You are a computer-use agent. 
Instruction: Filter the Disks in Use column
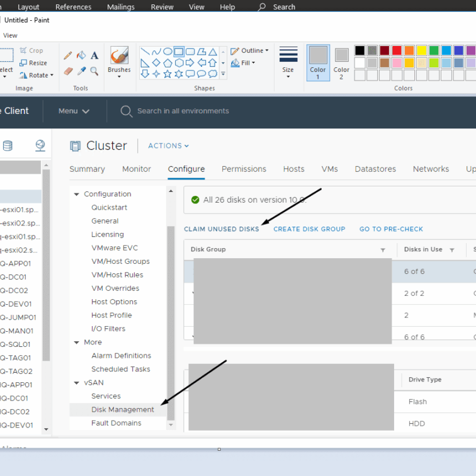(x=452, y=250)
